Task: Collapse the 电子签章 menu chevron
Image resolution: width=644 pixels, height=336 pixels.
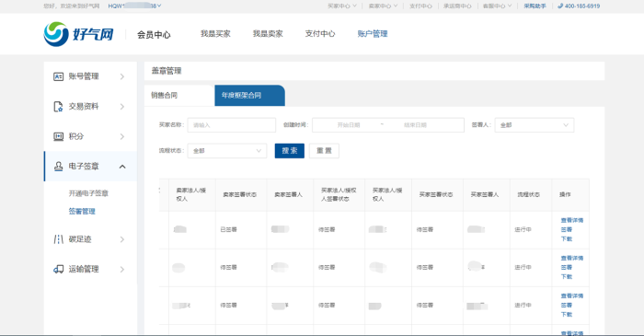Action: click(x=122, y=167)
